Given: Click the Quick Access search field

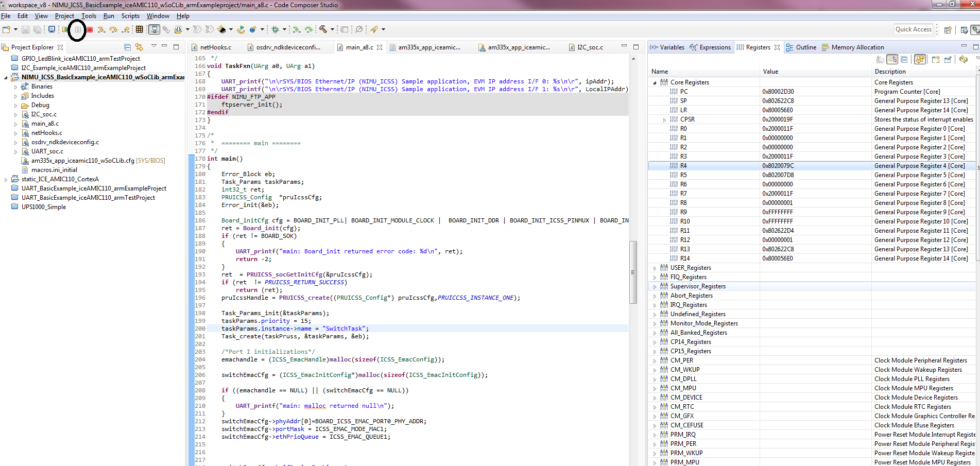Looking at the screenshot, I should point(913,29).
